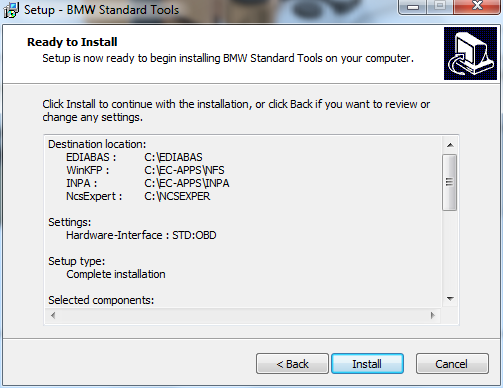
Task: Click the setup installer icon in title bar
Action: [x=11, y=10]
